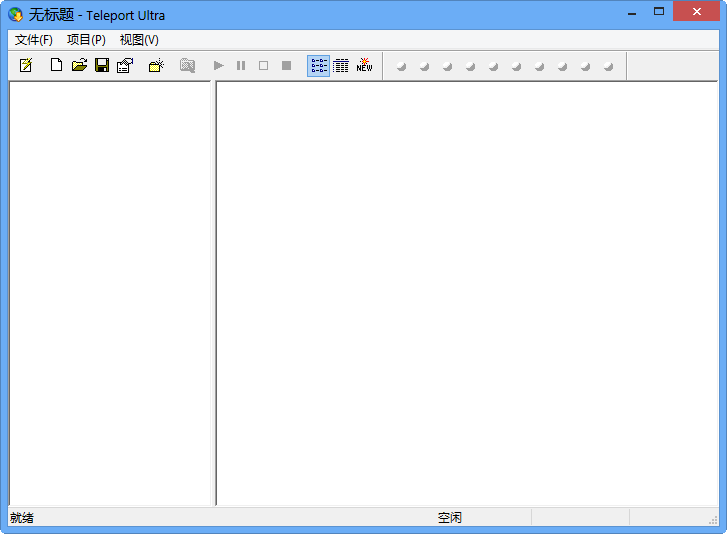Launch the New Project Wizard icon
The height and width of the screenshot is (534, 727).
pyautogui.click(x=26, y=65)
